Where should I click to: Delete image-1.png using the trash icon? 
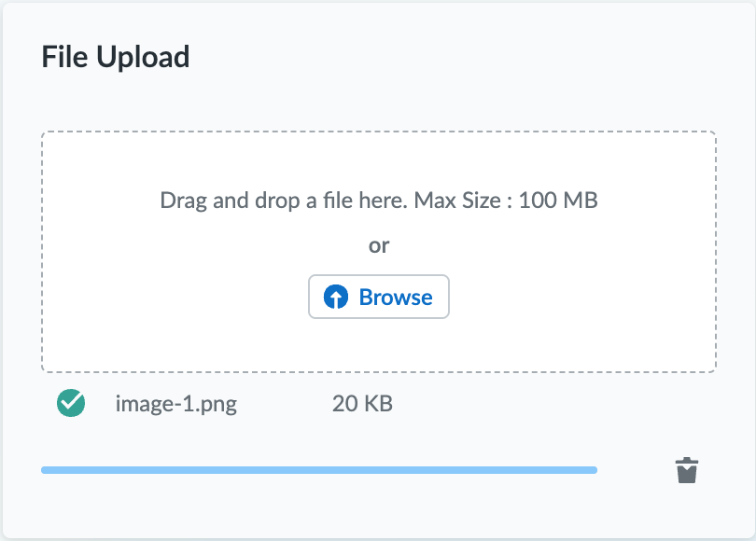coord(688,470)
